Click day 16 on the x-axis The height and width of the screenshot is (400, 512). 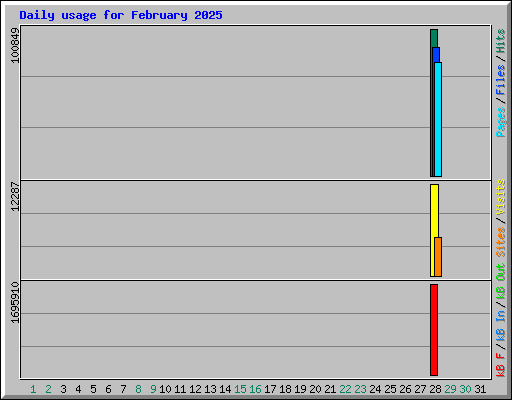point(255,389)
